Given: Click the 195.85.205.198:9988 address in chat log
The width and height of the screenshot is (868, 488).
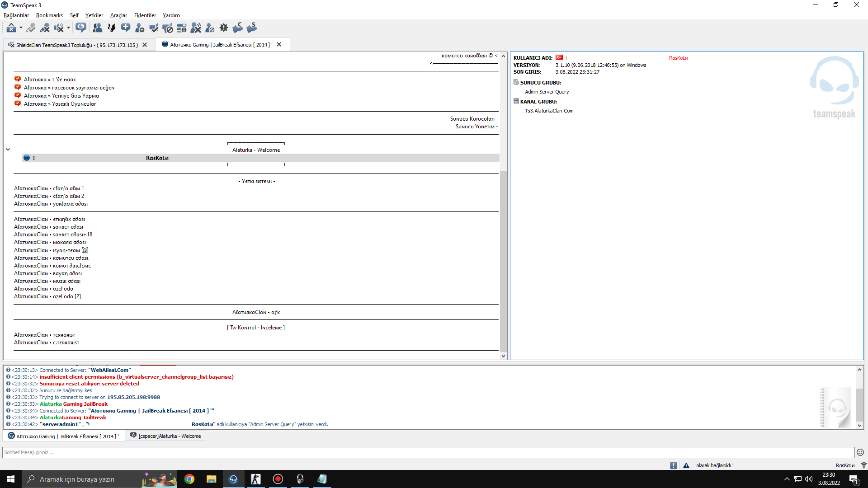Looking at the screenshot, I should 133,397.
